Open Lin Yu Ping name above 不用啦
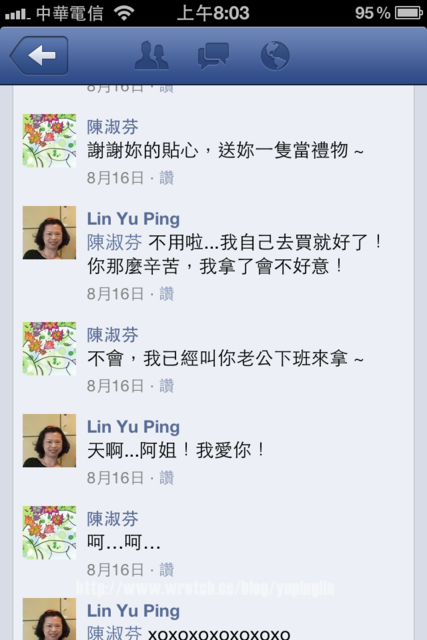This screenshot has height=640, width=427. 133,219
